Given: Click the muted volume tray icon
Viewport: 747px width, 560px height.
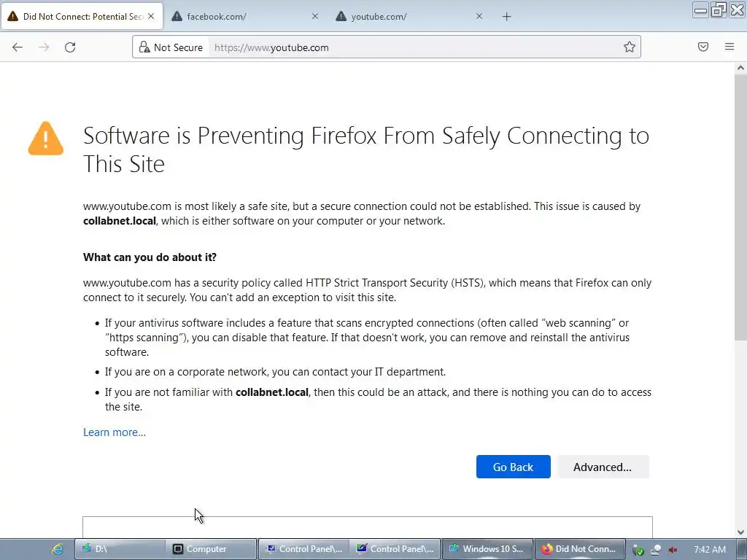Looking at the screenshot, I should coord(673,550).
